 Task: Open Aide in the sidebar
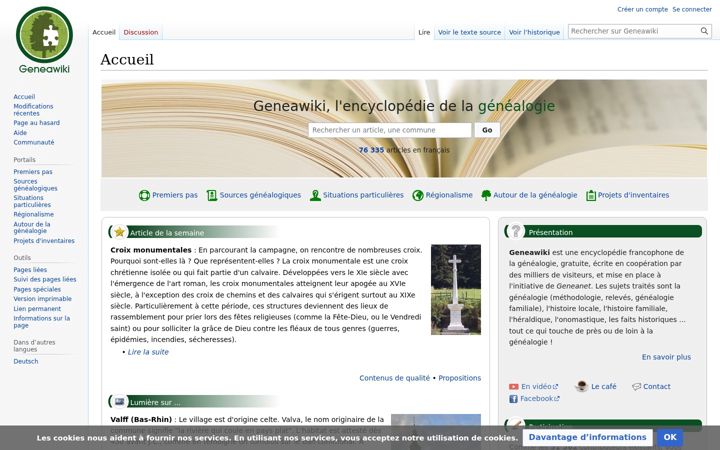20,133
